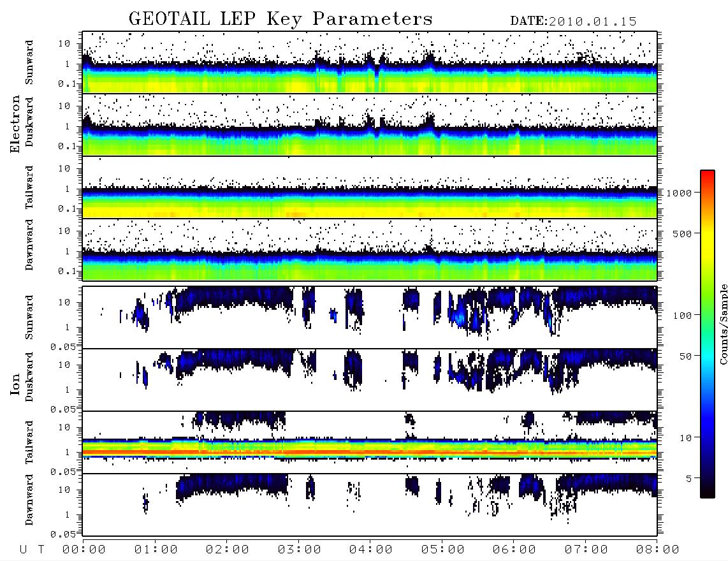Click the Ion Tailward spectrogram red band
This screenshot has width=728, height=561.
click(370, 451)
